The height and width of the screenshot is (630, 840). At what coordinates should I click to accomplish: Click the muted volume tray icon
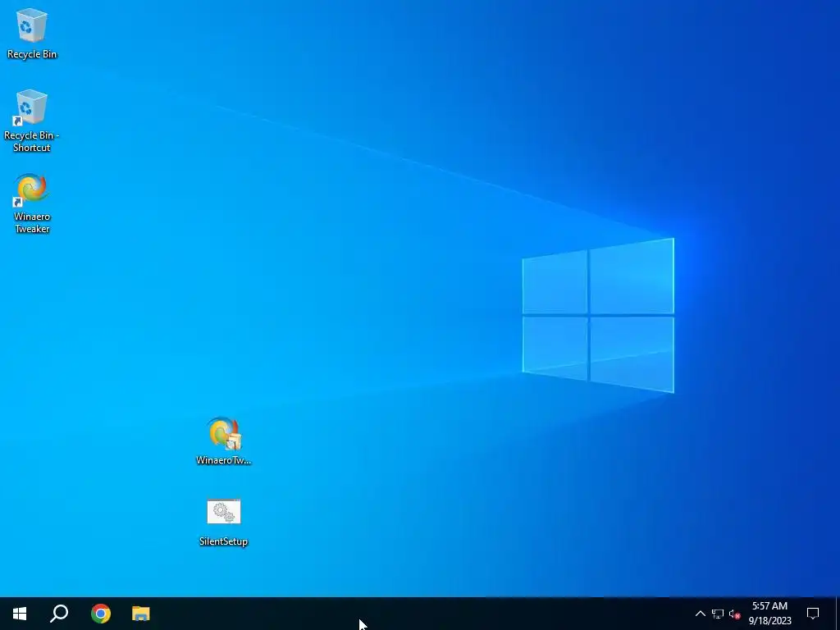[x=734, y=614]
